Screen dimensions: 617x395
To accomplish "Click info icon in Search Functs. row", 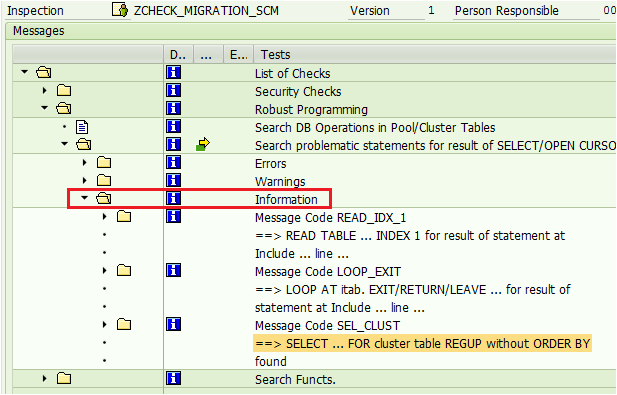I will point(174,378).
